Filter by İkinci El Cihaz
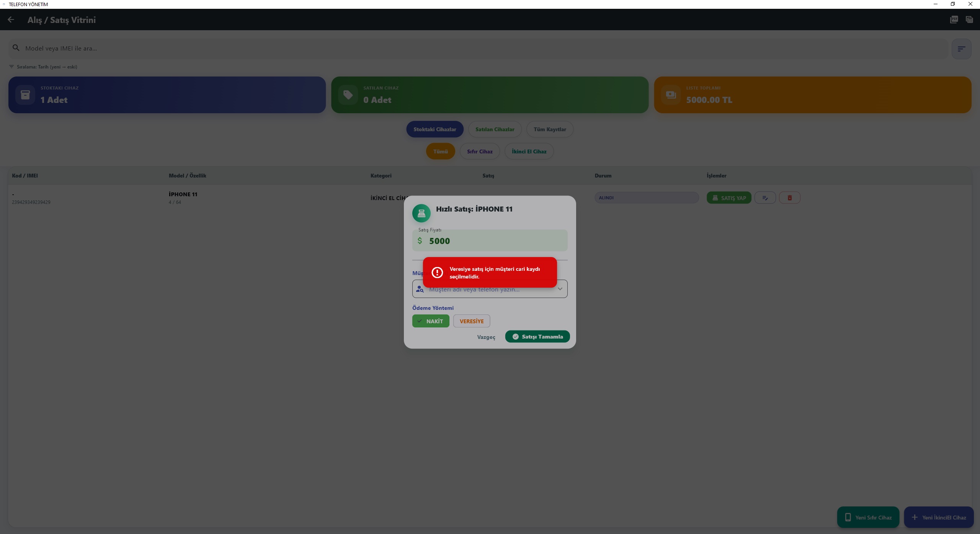Screen dimensions: 980x534 pos(529,151)
